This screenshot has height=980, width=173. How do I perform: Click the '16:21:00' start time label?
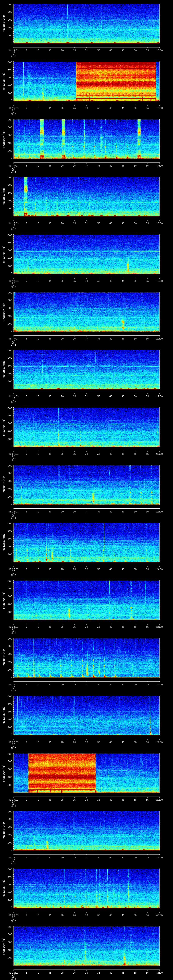[13, 454]
